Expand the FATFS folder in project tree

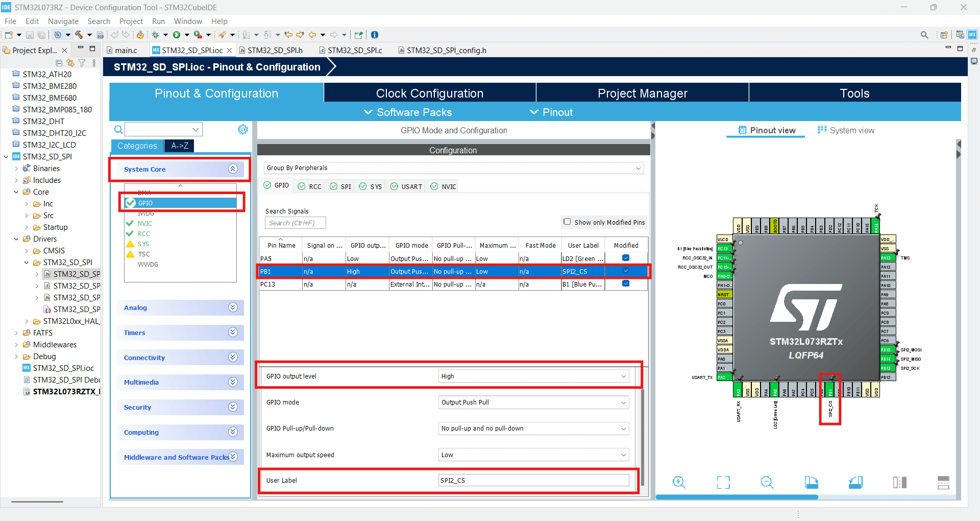tap(16, 333)
